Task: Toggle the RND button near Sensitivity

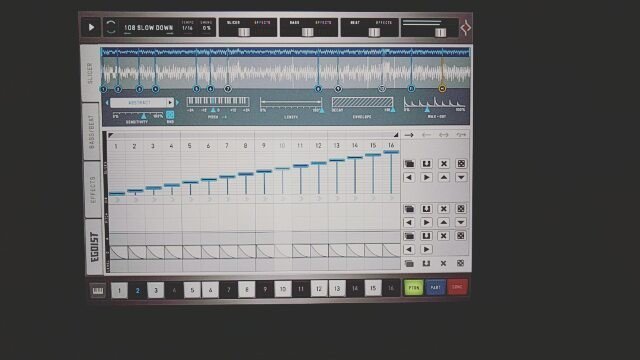Action: [170, 115]
